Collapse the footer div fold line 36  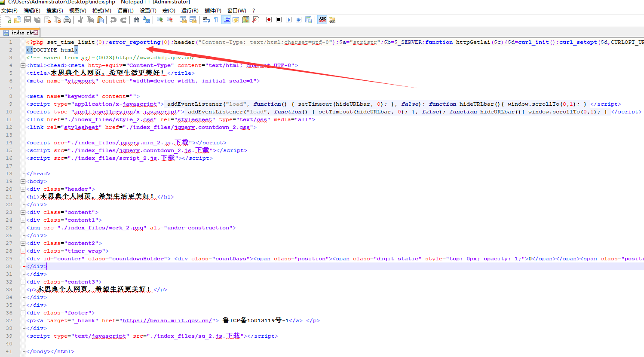(x=23, y=313)
